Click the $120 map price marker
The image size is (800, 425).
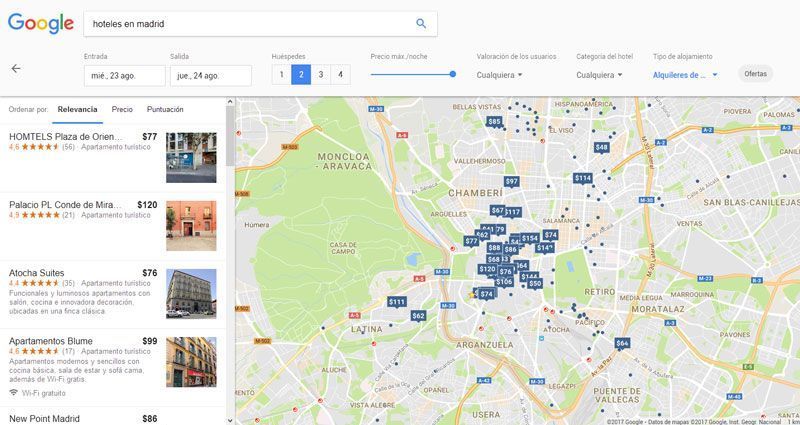coord(487,269)
